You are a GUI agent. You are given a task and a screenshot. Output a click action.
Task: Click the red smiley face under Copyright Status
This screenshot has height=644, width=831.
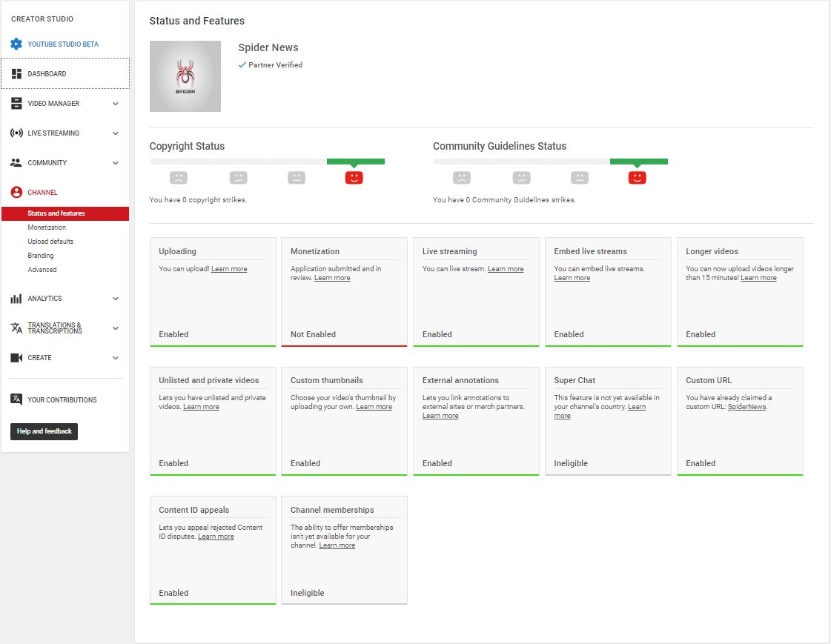coord(354,177)
